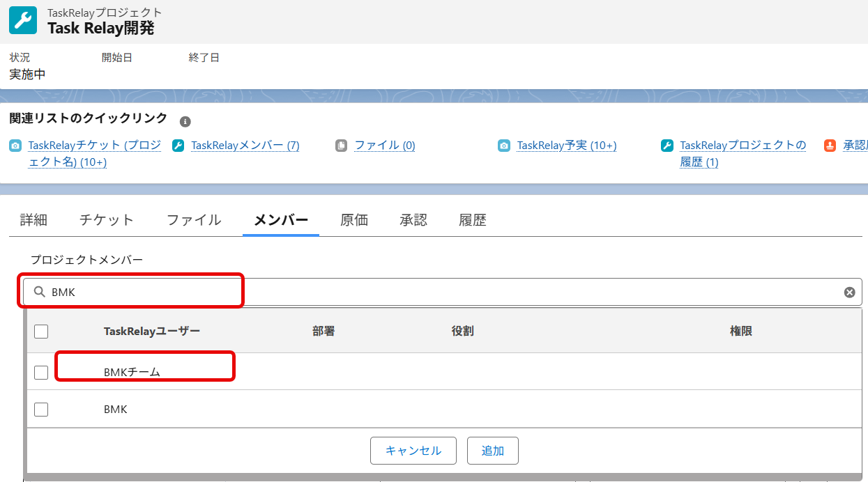Open the 履歴 tab
The image size is (868, 482).
point(473,220)
